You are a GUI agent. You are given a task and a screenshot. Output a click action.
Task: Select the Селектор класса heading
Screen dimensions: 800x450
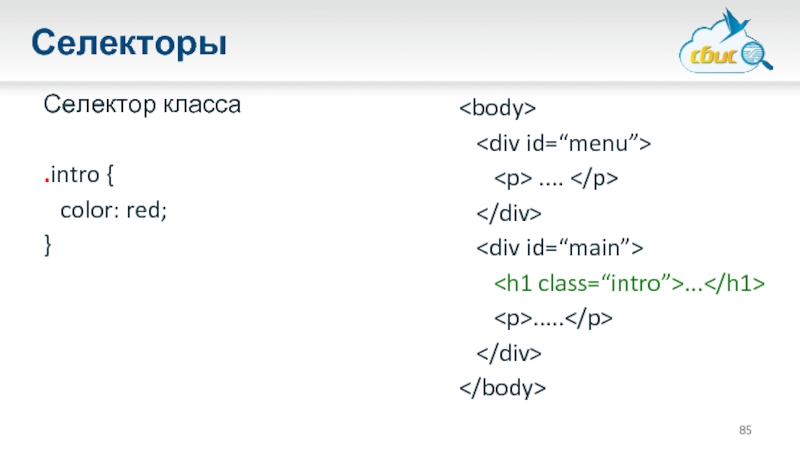[141, 104]
